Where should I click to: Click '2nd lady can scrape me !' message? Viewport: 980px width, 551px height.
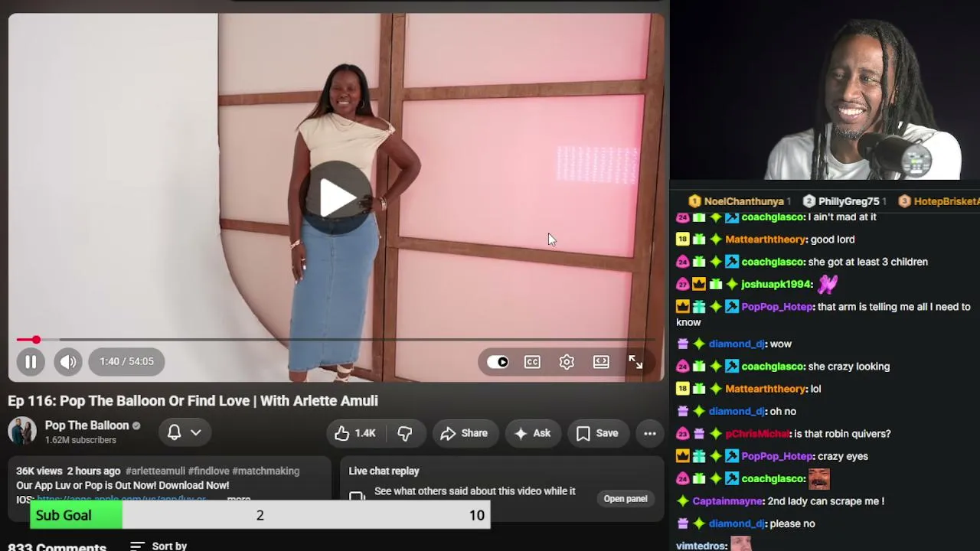point(825,501)
